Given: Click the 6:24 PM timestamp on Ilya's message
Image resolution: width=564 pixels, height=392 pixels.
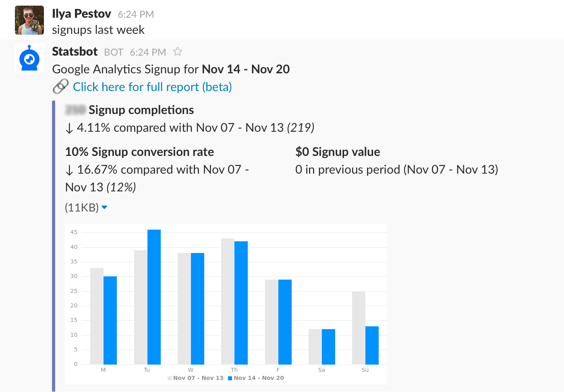Looking at the screenshot, I should (136, 15).
